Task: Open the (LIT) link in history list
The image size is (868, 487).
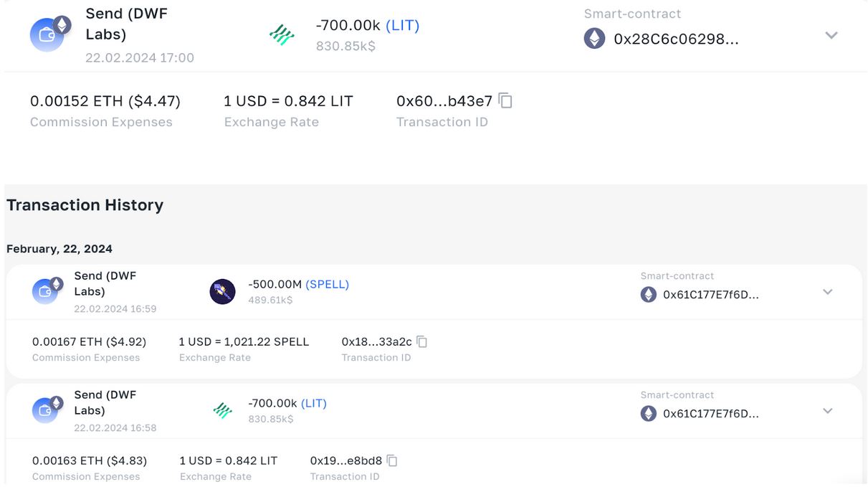Action: (x=314, y=403)
